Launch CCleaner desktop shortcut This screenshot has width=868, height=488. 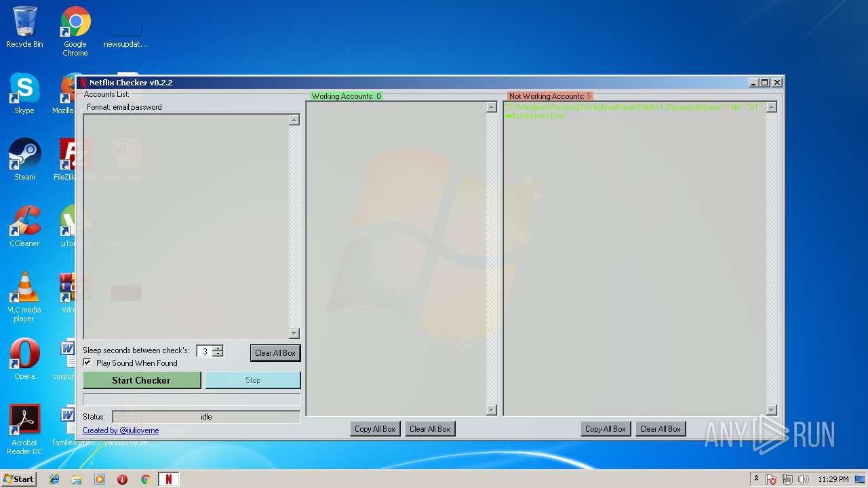pos(24,226)
